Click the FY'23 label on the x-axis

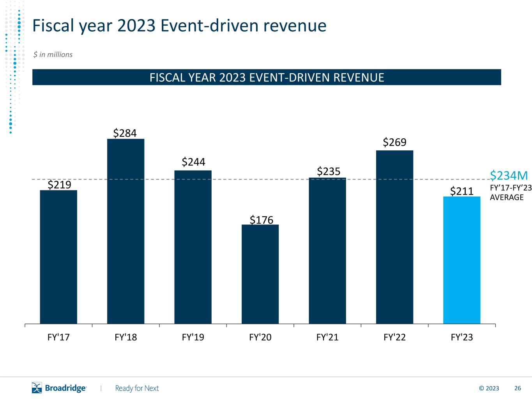[462, 337]
